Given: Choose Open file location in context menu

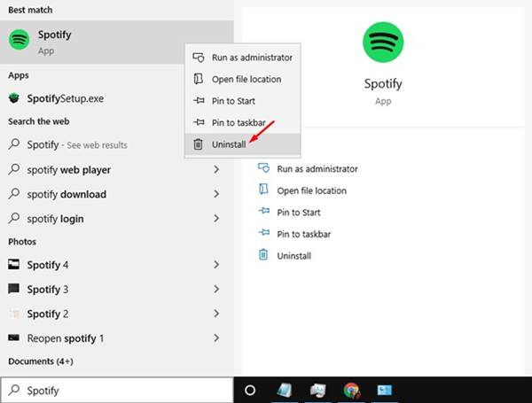Looking at the screenshot, I should click(246, 80).
